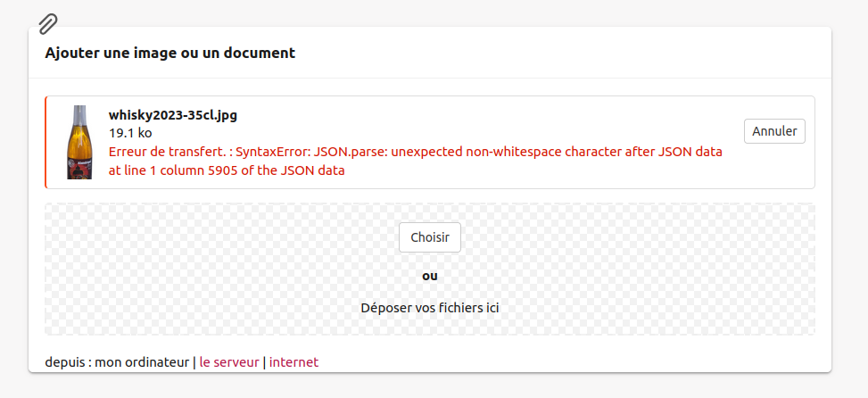
Task: Click the bold ou separator text
Action: (x=430, y=276)
